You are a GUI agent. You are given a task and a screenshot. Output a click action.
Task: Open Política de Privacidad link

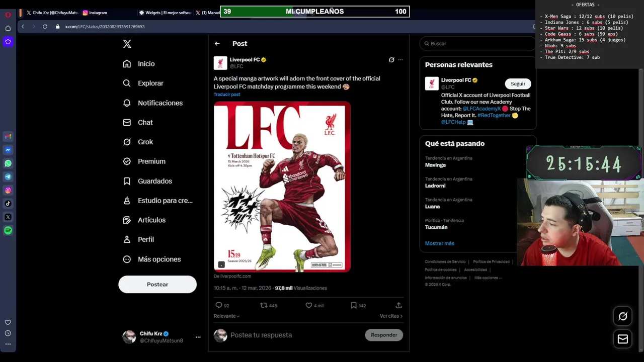pyautogui.click(x=491, y=262)
